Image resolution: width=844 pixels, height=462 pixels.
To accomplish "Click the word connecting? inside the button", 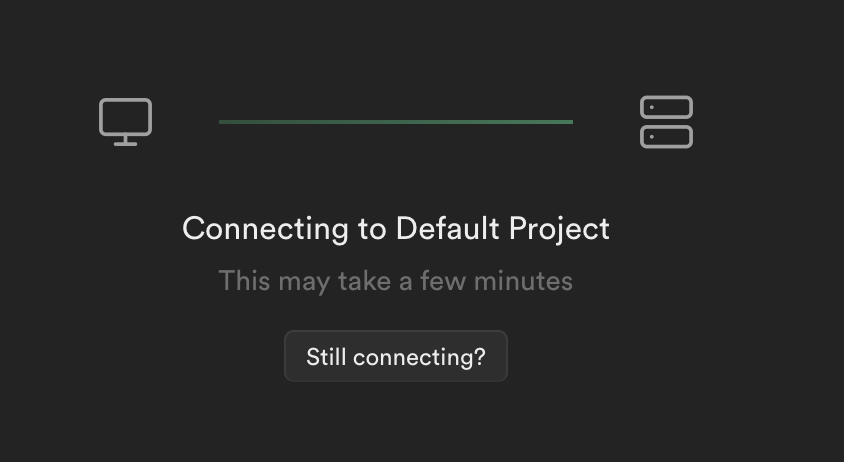I will (419, 358).
